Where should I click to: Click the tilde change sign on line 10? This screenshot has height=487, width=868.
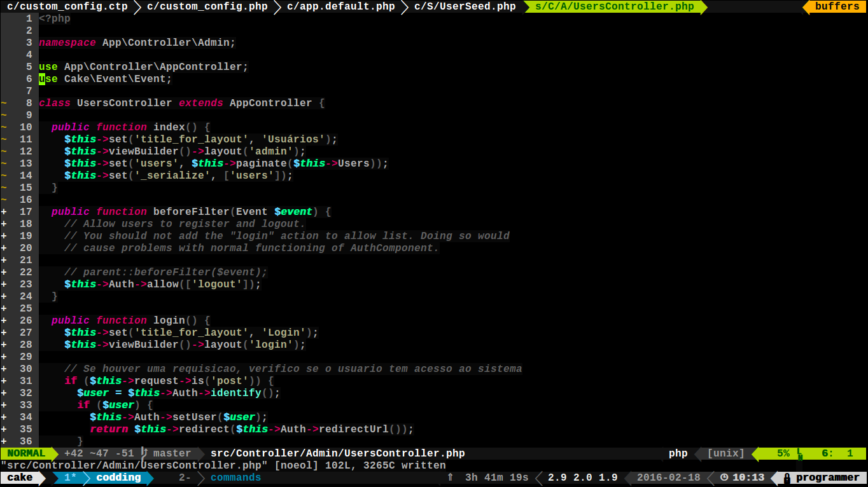(4, 127)
